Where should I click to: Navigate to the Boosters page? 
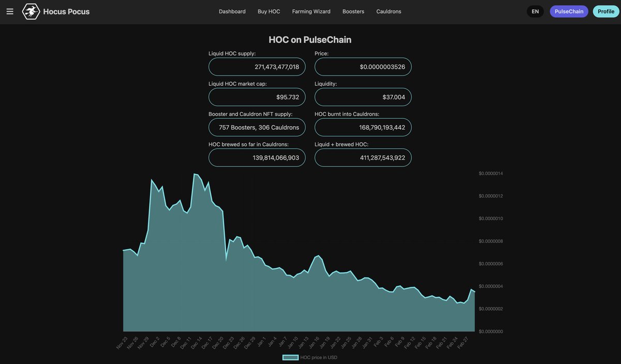tap(353, 11)
